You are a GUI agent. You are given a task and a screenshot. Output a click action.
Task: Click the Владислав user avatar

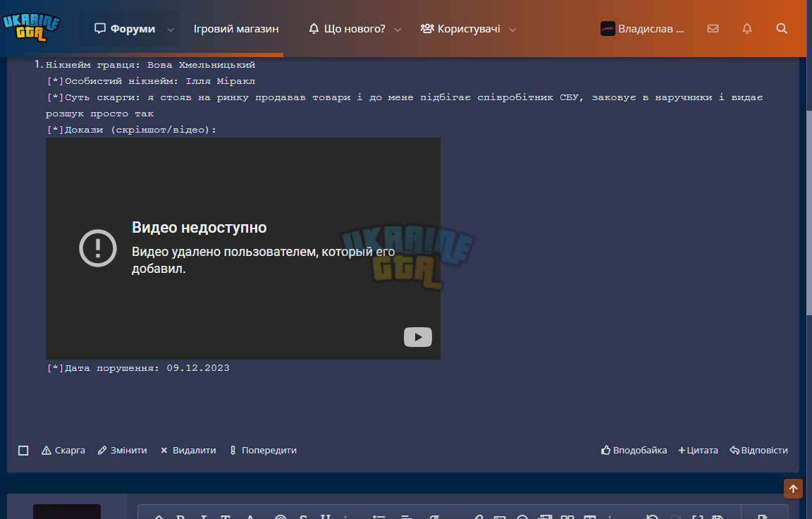608,28
